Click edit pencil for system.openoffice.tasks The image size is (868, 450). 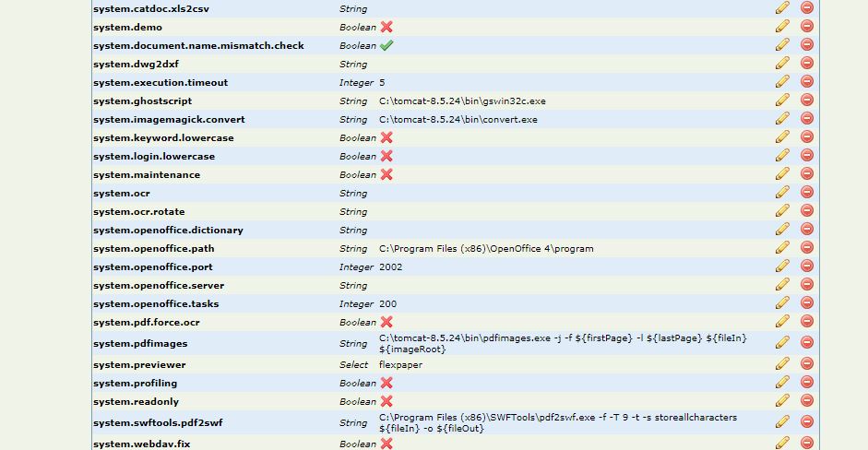(x=782, y=302)
